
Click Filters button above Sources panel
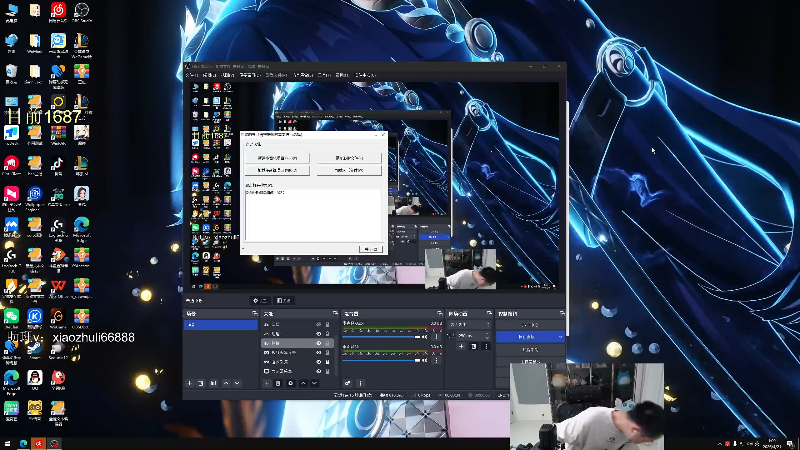tap(284, 301)
